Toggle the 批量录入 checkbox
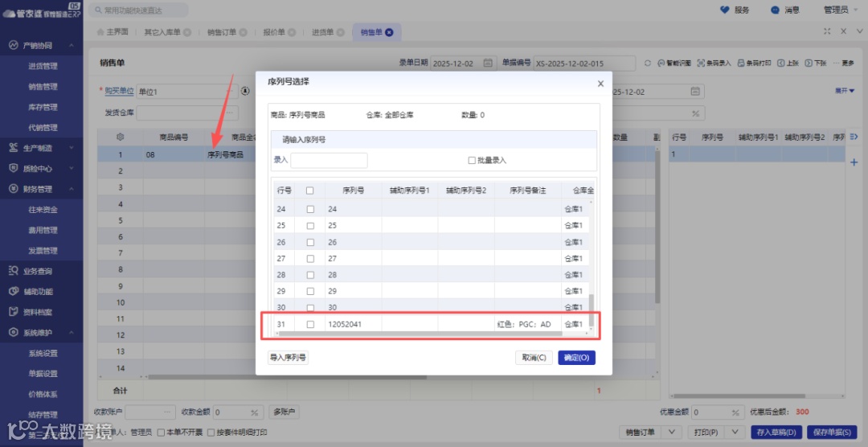 (x=472, y=160)
